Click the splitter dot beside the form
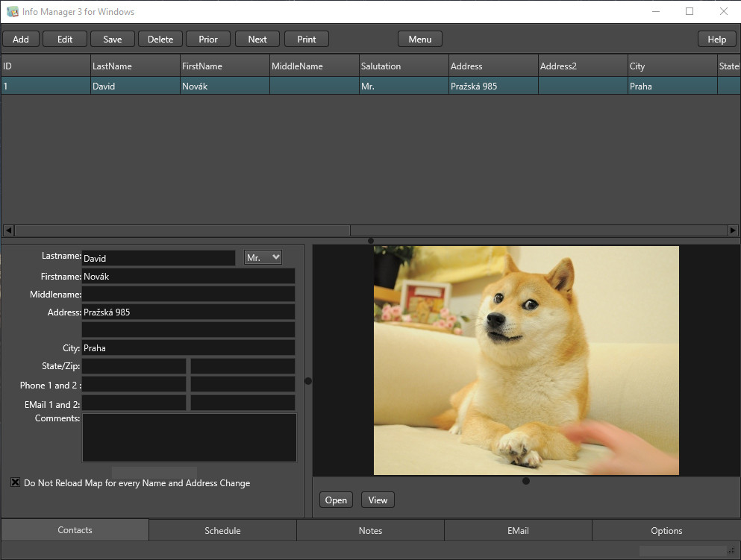 (308, 380)
